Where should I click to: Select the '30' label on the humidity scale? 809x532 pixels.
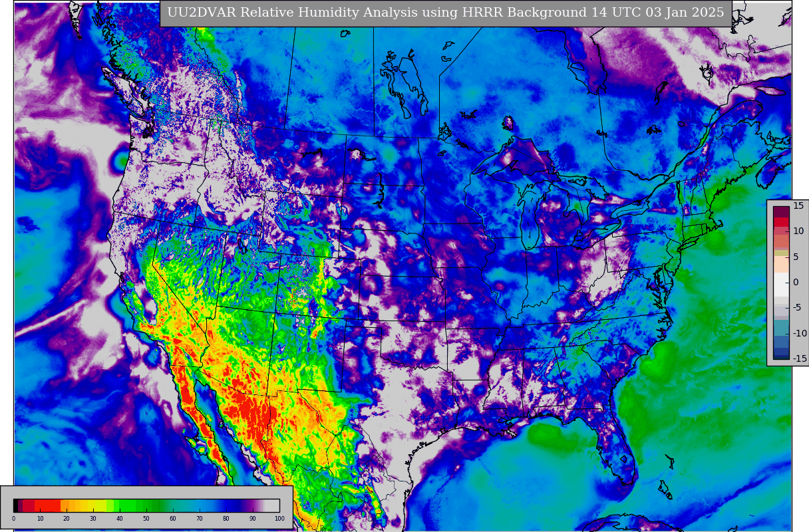coord(93,519)
